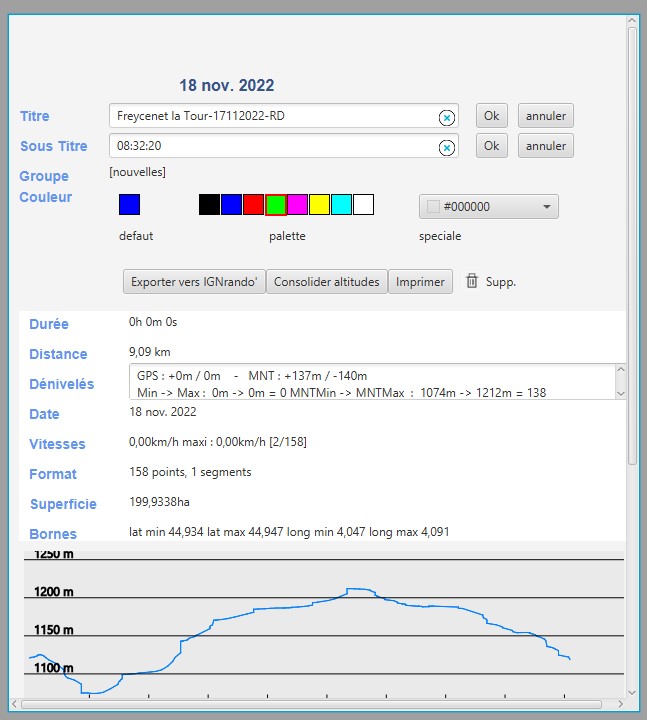Screen dimensions: 647x720
Task: Choose the red palette swatch
Action: pyautogui.click(x=253, y=205)
